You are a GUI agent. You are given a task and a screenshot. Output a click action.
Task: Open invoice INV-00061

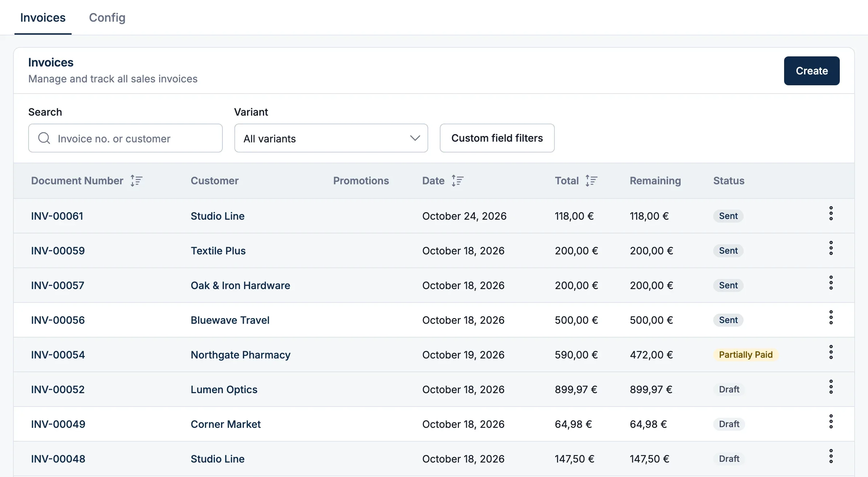[x=57, y=216]
